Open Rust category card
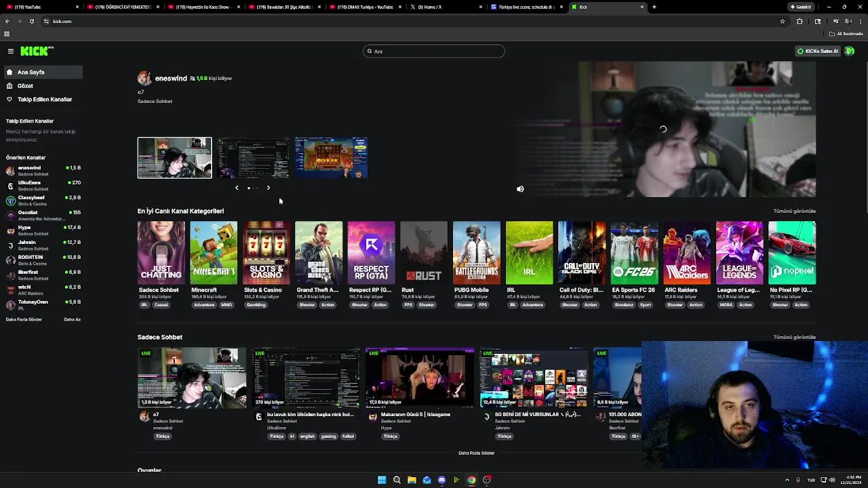 coord(424,253)
